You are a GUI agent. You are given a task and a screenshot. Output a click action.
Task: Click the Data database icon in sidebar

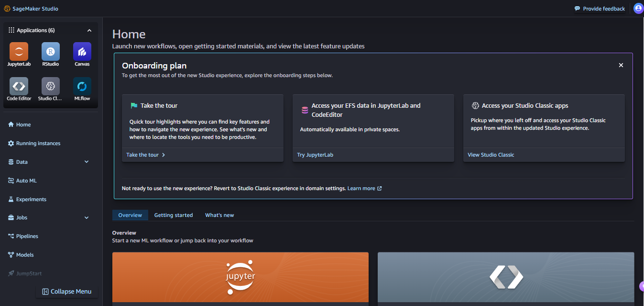pyautogui.click(x=11, y=162)
